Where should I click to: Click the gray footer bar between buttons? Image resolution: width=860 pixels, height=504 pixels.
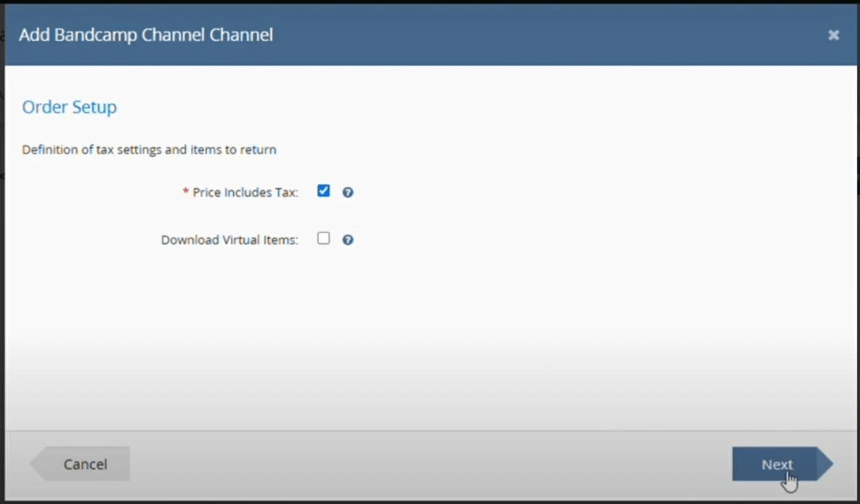[x=431, y=464]
